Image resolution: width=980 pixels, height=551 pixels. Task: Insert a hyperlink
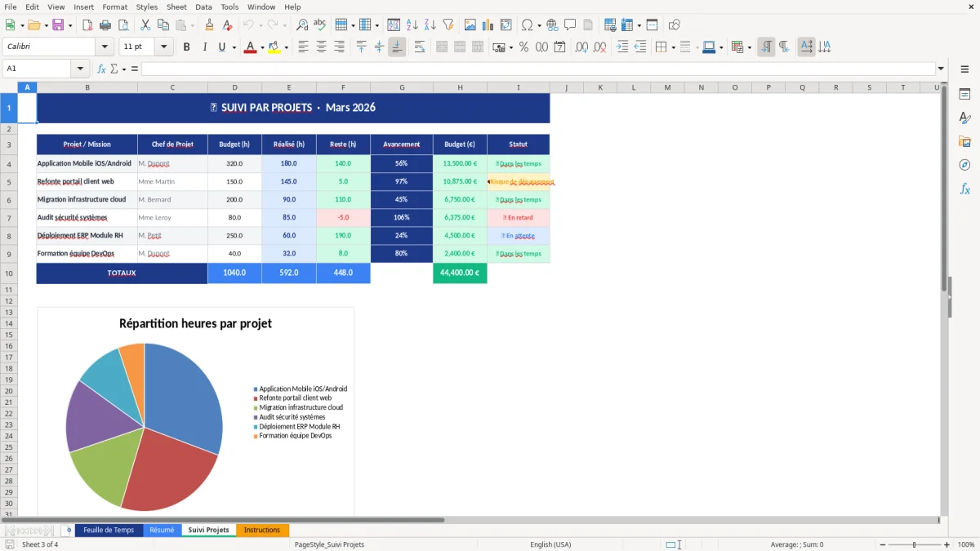coord(554,24)
